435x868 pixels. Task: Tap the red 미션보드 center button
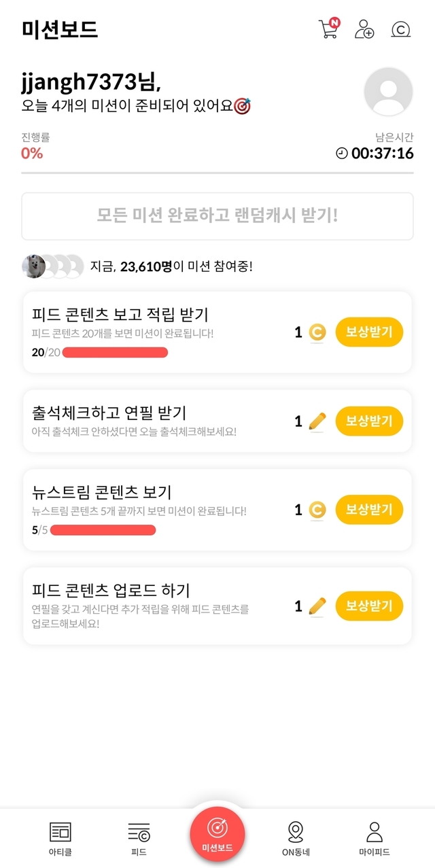[x=217, y=831]
